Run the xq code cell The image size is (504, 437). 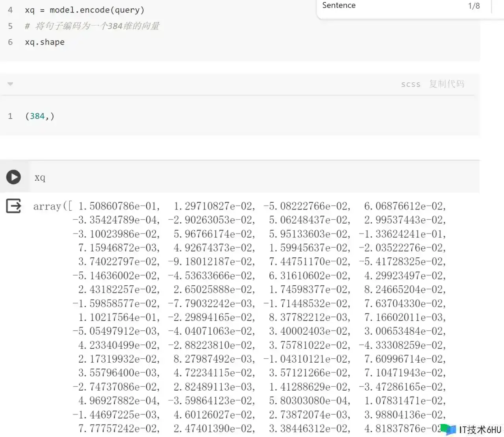point(13,177)
